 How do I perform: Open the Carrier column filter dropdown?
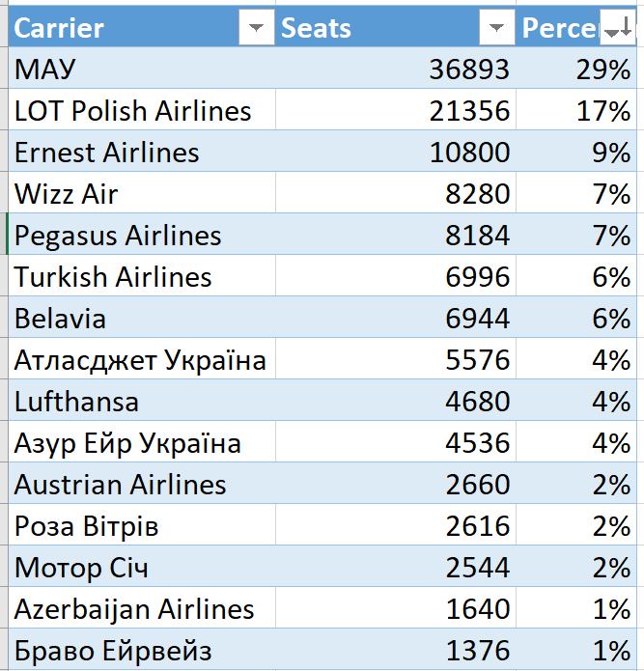[x=256, y=29]
